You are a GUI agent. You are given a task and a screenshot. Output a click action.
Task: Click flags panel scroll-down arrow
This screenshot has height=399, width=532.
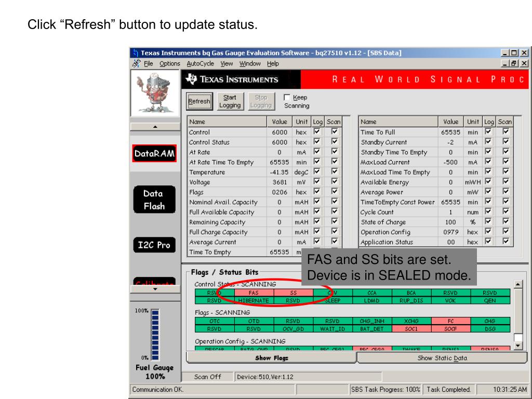point(518,346)
